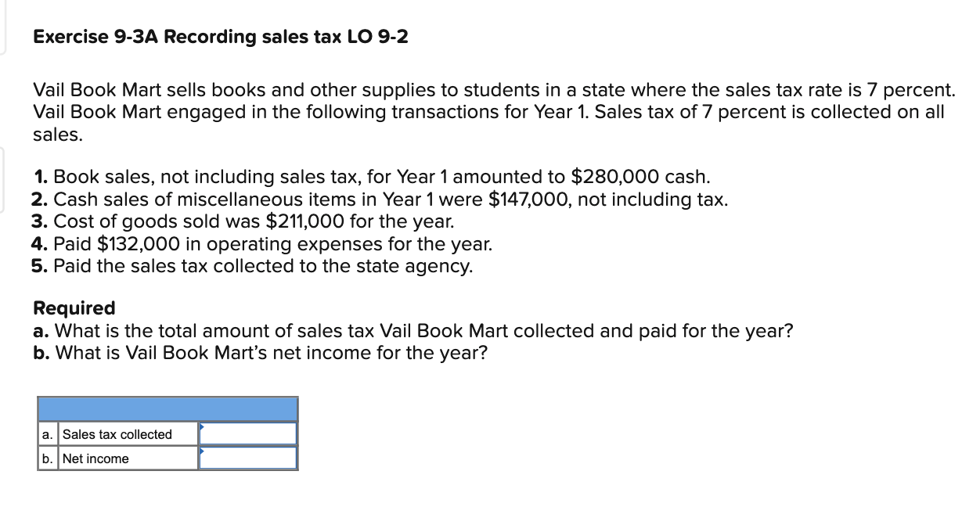Click transaction 1 about book sales
The height and width of the screenshot is (507, 980).
point(372,177)
